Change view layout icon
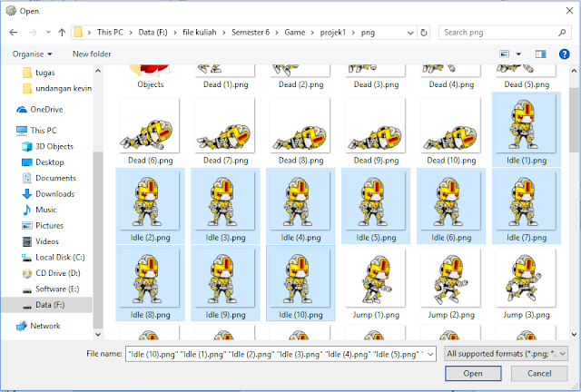This screenshot has height=392, width=581. pos(505,54)
